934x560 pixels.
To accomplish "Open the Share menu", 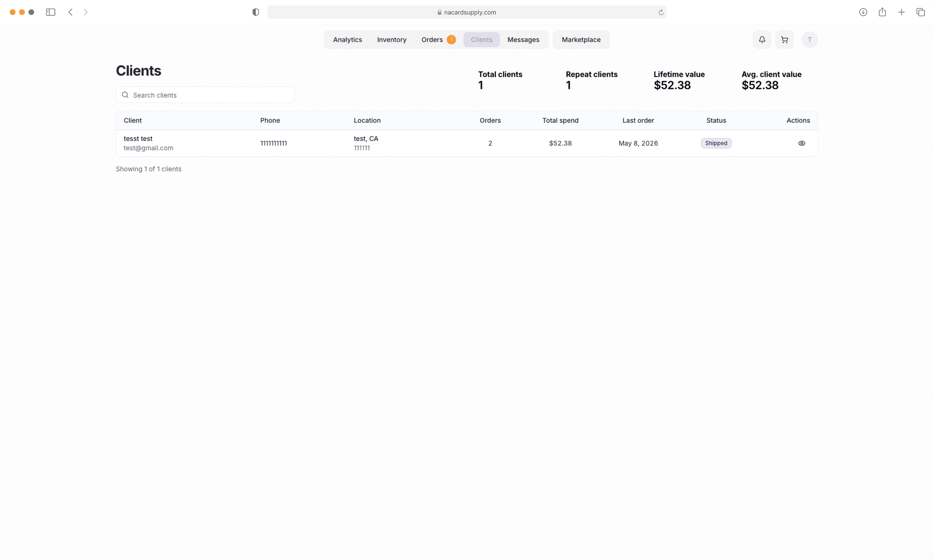I will coord(882,12).
